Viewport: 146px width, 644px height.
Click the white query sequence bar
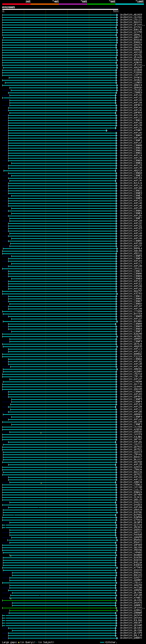(x=60, y=10)
